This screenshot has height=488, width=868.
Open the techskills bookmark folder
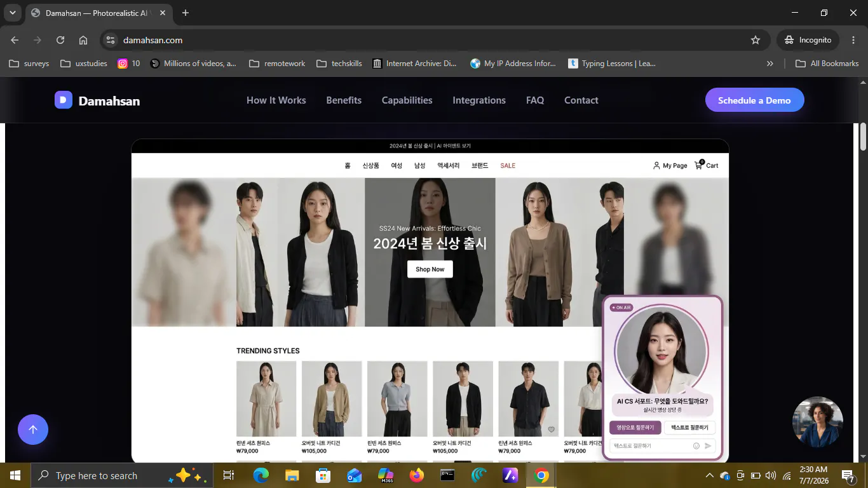[339, 64]
